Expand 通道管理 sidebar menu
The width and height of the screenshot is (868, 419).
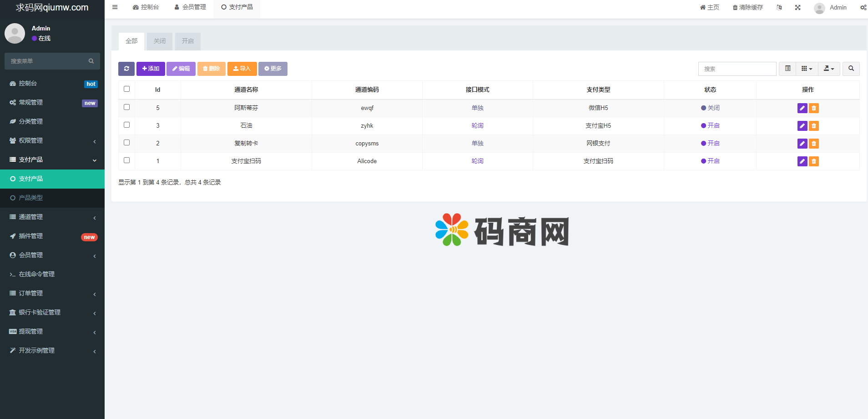point(52,217)
